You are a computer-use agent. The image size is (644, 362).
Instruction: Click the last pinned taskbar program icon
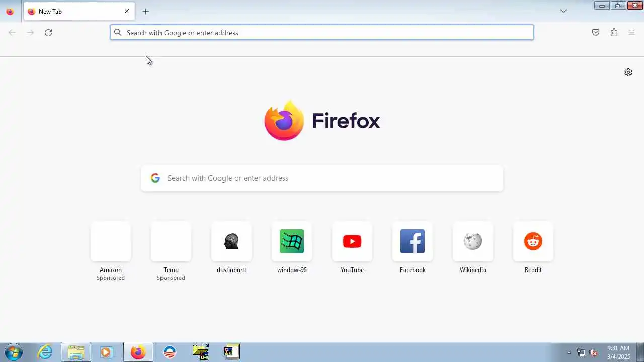(x=232, y=352)
